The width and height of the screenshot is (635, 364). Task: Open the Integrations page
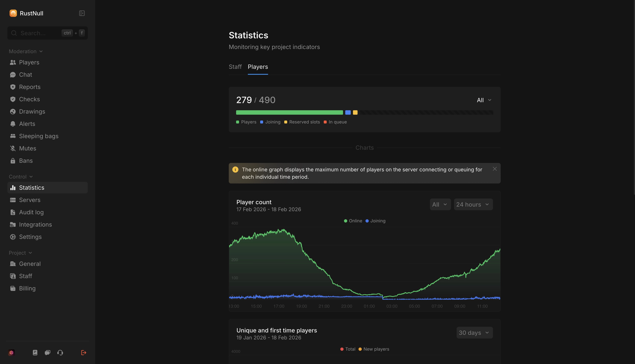35,225
